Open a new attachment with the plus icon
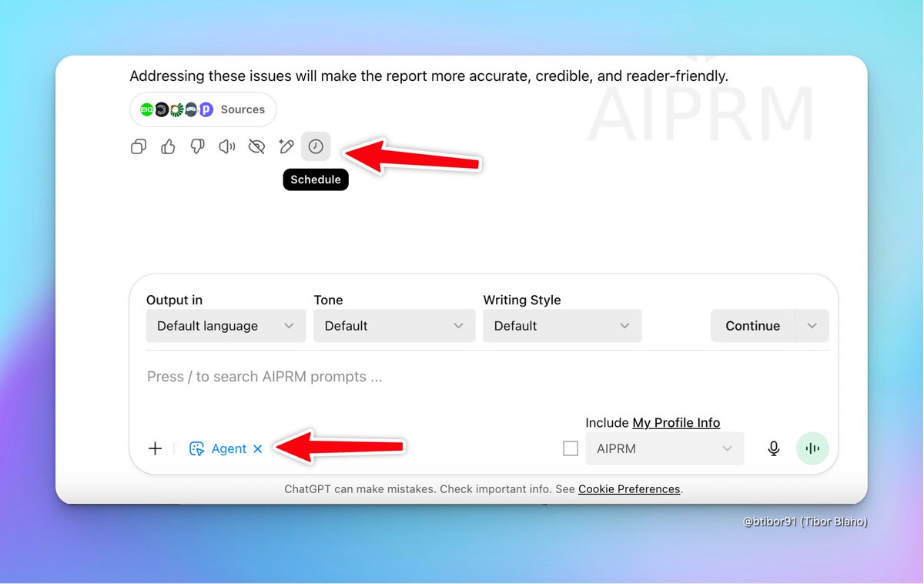924x584 pixels. pos(155,448)
